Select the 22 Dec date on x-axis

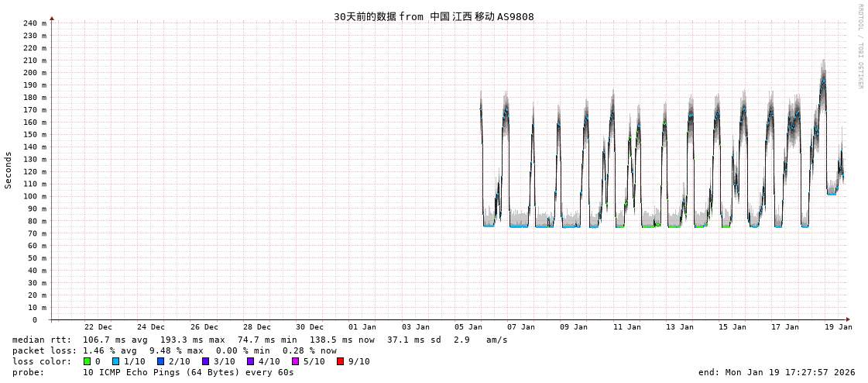(98, 327)
